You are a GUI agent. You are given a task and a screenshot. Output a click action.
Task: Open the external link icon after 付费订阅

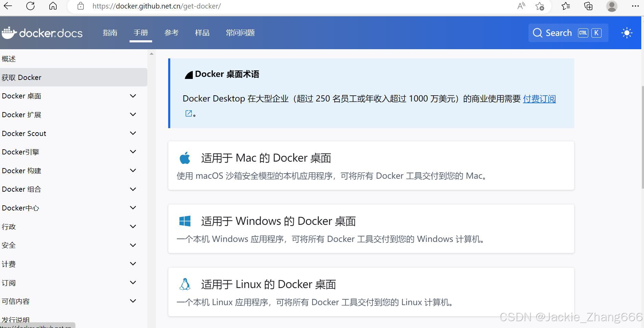pos(189,113)
